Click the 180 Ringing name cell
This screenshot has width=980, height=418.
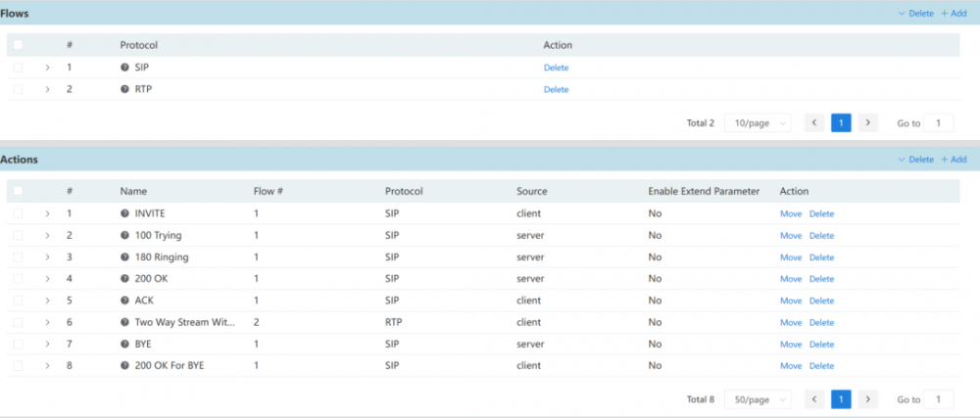click(162, 257)
